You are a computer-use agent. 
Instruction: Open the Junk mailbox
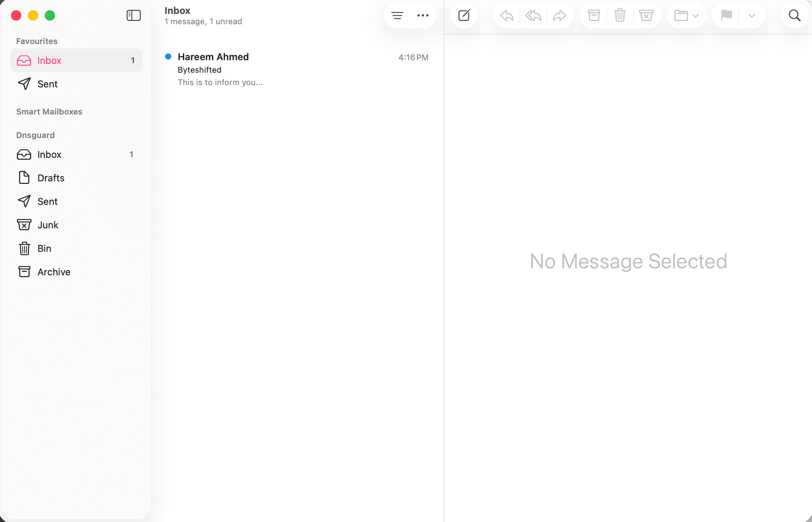(x=76, y=225)
